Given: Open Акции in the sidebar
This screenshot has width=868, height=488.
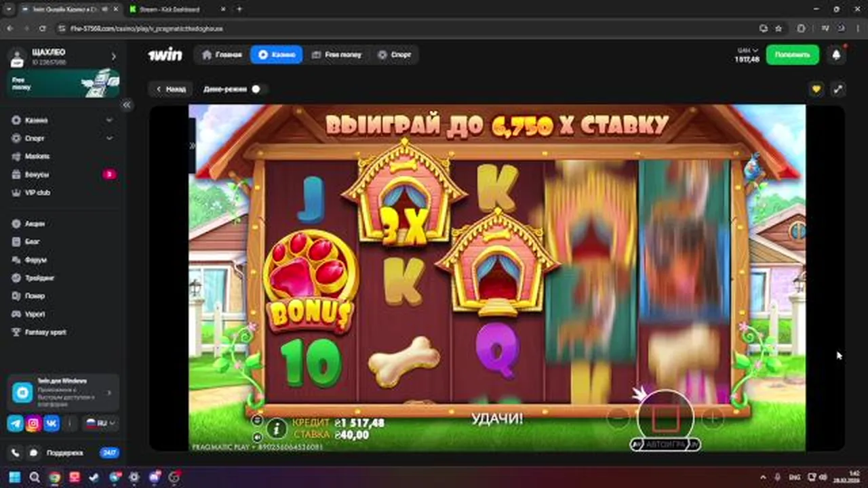Looking at the screenshot, I should click(x=63, y=223).
